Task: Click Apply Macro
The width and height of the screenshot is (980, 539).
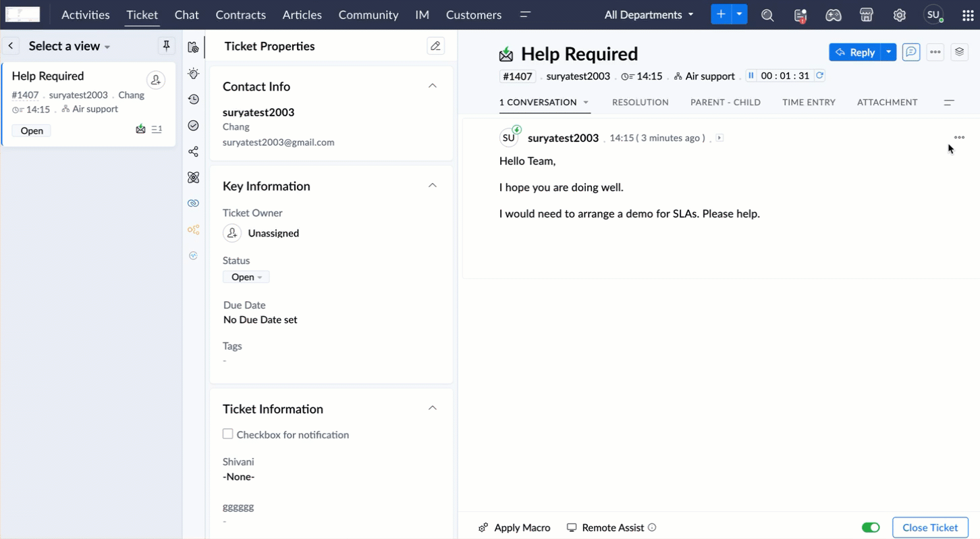Action: 515,528
